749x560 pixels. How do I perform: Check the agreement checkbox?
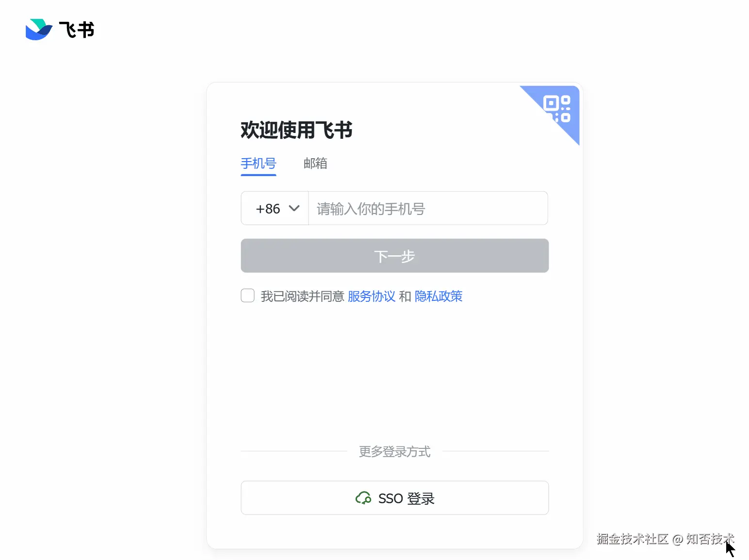248,296
